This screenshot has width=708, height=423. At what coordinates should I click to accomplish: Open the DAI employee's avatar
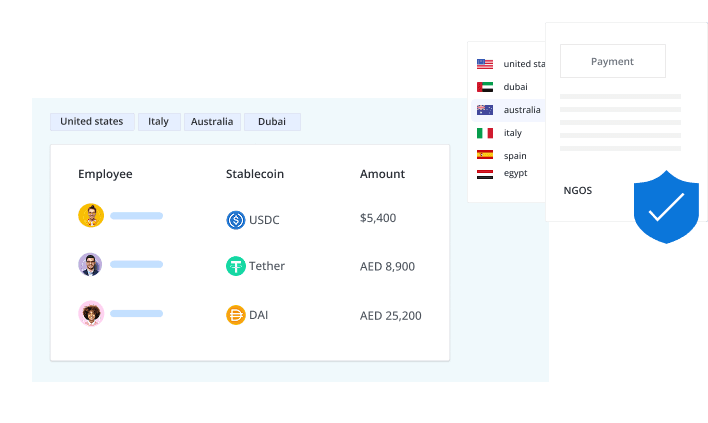point(91,313)
